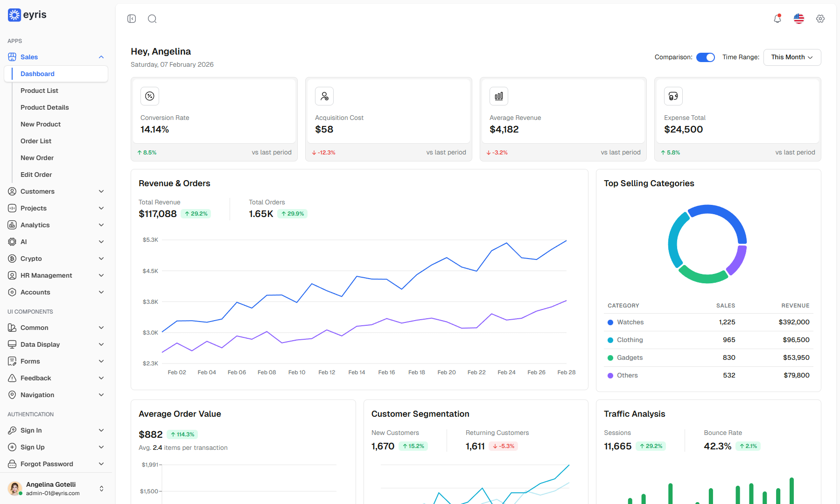The width and height of the screenshot is (840, 504).
Task: Open the Product List page
Action: [39, 91]
